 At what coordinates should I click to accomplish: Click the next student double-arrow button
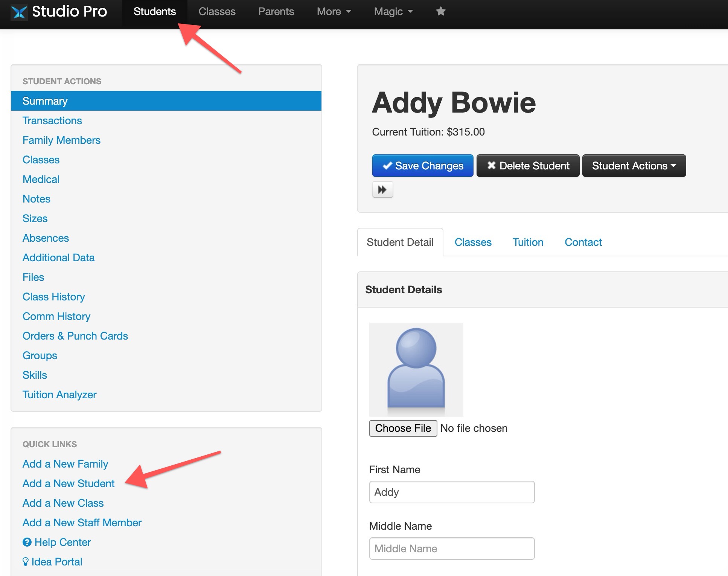point(382,189)
